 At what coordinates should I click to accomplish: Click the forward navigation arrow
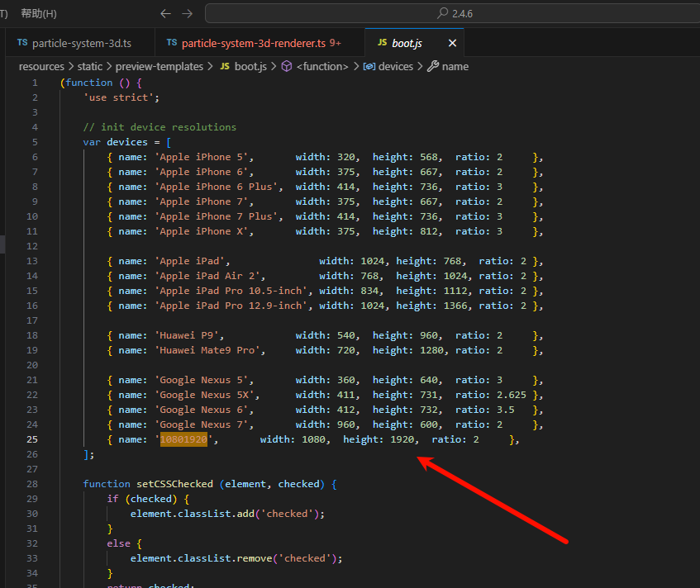[187, 13]
